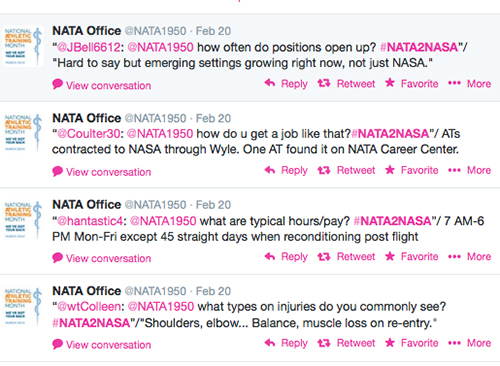Click Reply arrow icon on @wtColleen tweet
This screenshot has width=500, height=366.
[270, 342]
